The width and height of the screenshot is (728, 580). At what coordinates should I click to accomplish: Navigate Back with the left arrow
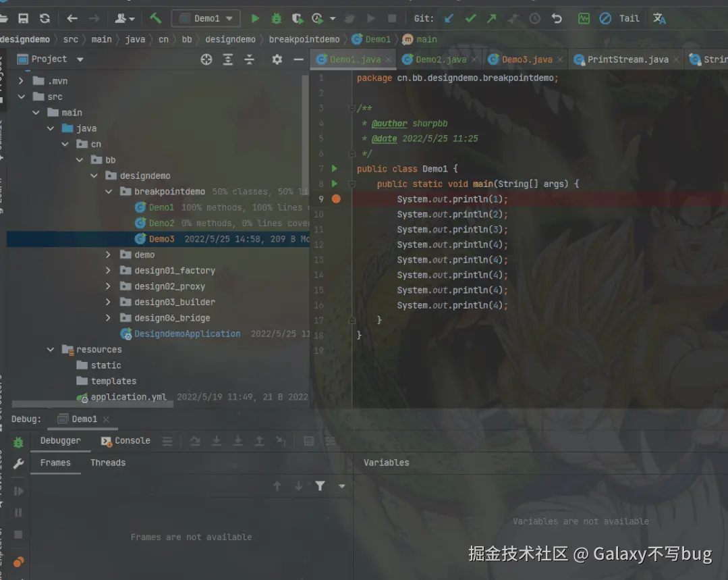(72, 18)
